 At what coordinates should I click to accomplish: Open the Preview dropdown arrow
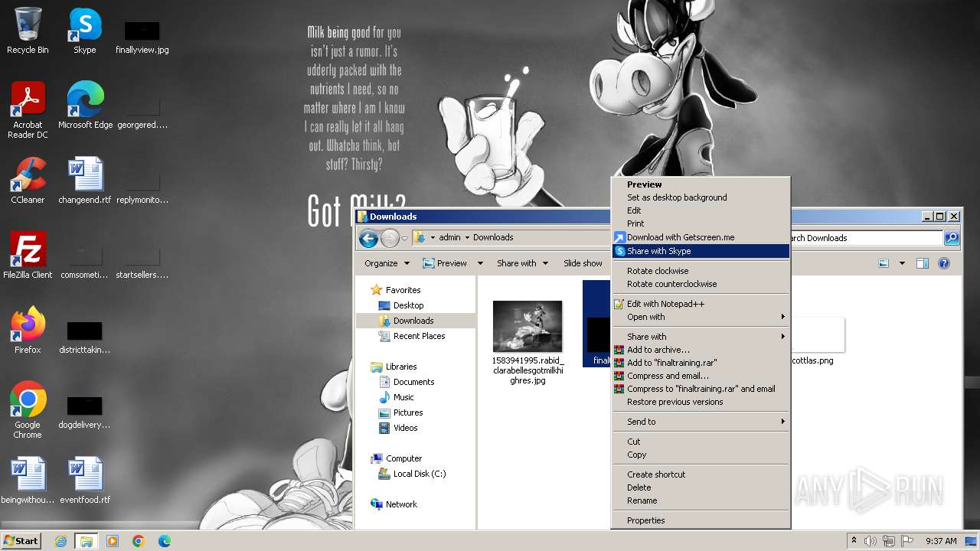(480, 263)
